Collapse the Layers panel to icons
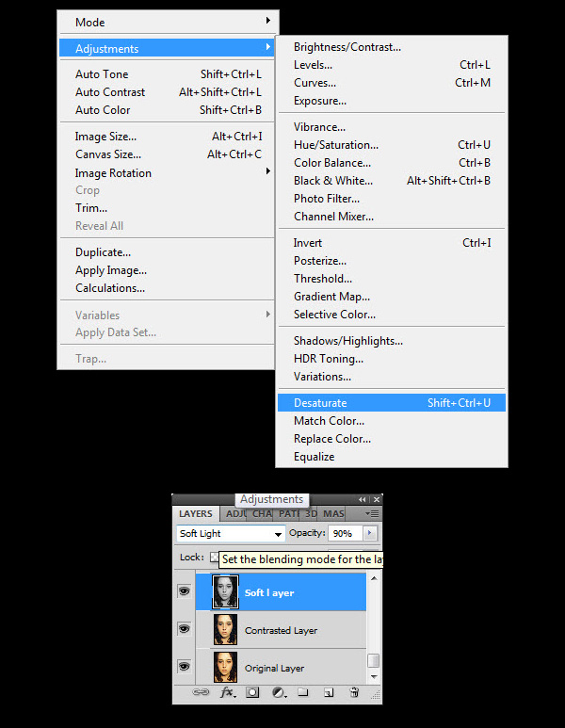Screen dimensions: 565x728 tap(363, 499)
